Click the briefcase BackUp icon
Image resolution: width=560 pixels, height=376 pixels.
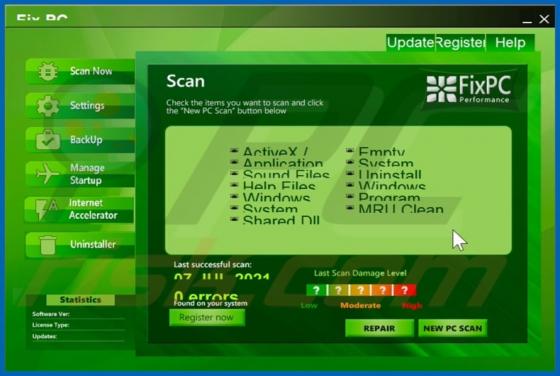[48, 140]
